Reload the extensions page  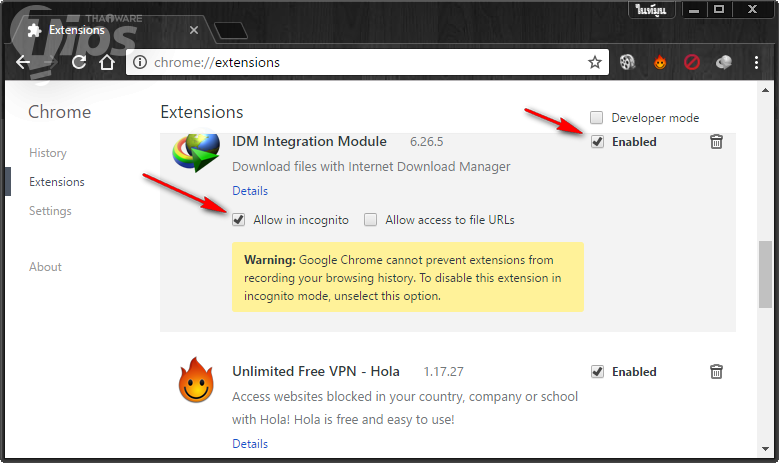(x=77, y=62)
